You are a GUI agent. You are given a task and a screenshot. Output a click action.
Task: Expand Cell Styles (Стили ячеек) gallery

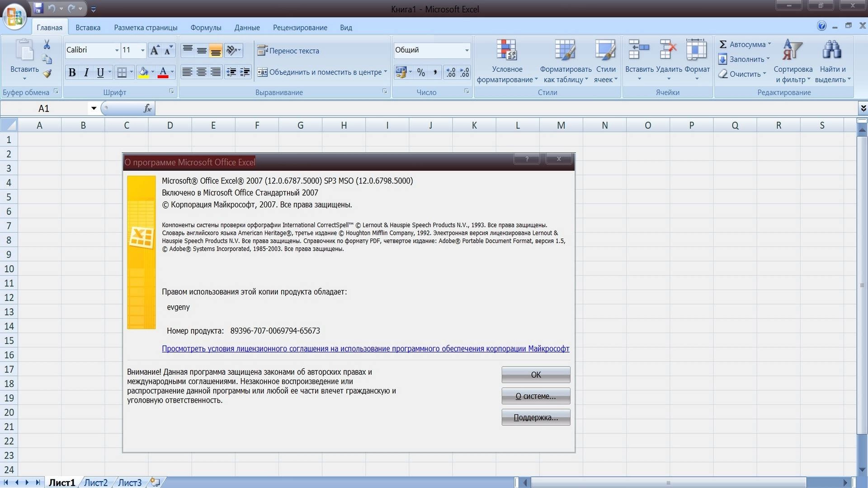coord(605,61)
